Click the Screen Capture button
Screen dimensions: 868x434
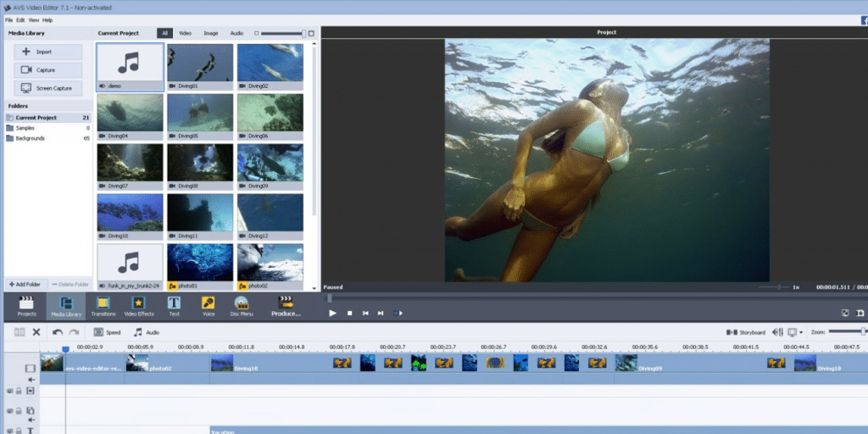(48, 88)
